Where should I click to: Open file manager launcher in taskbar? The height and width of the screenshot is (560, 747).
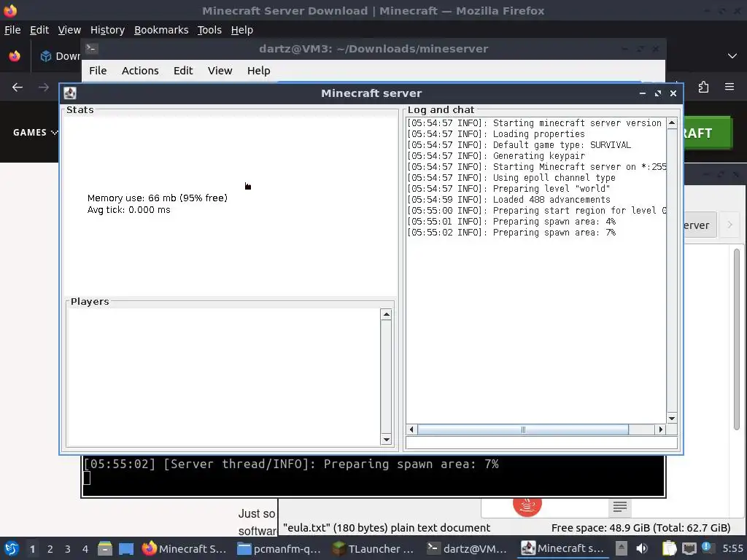[x=105, y=548]
